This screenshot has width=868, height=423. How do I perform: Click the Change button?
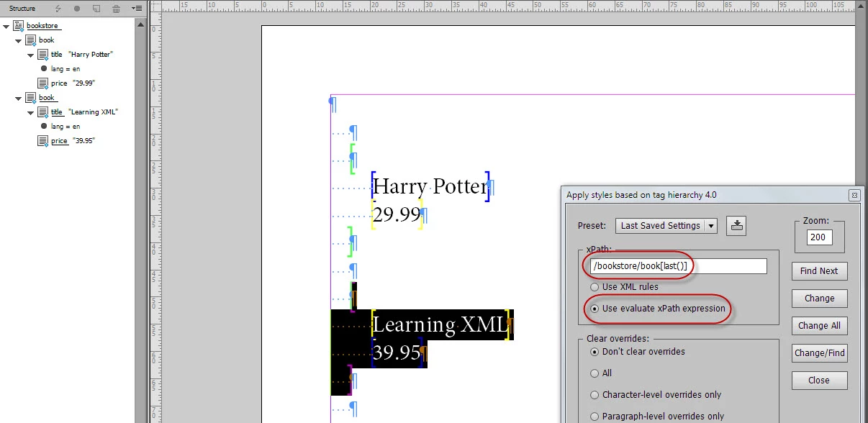819,299
